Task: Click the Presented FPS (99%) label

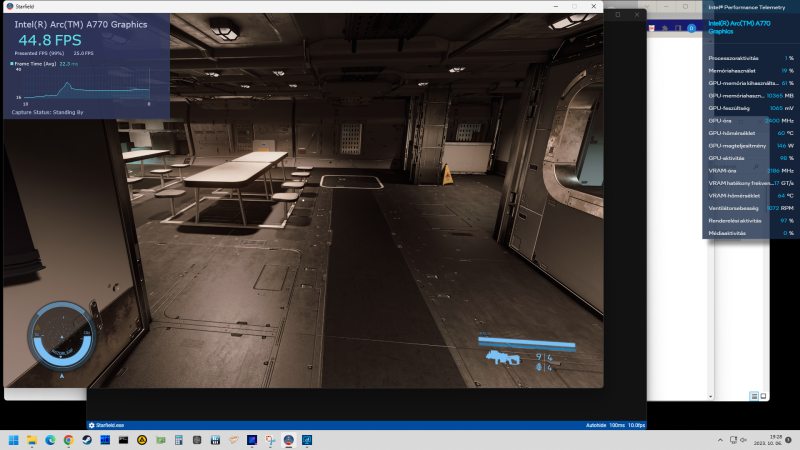Action: (39, 53)
